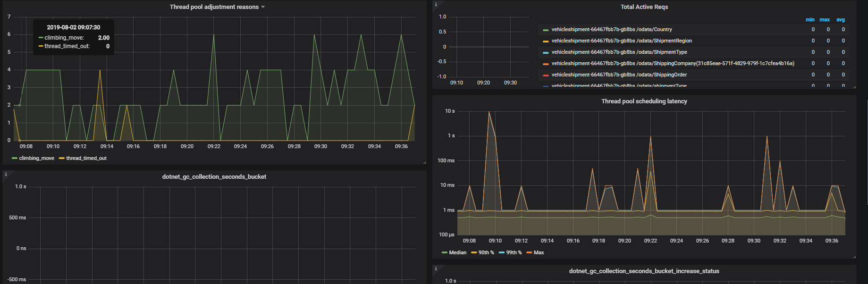This screenshot has height=284, width=868.
Task: Click the orange swatch for /odata/ShippingCompany
Action: [546, 64]
